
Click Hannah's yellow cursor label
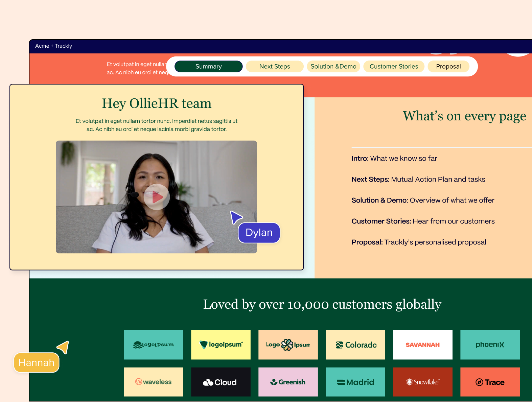37,362
